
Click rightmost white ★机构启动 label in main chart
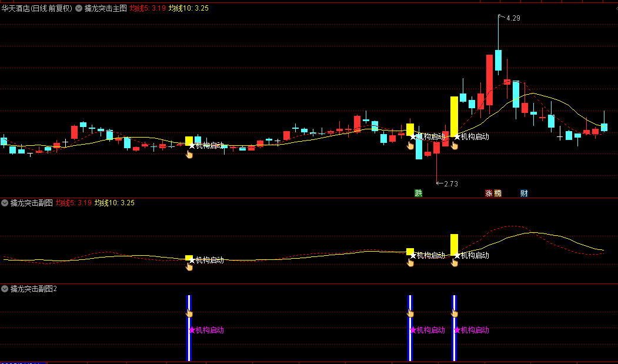point(472,137)
